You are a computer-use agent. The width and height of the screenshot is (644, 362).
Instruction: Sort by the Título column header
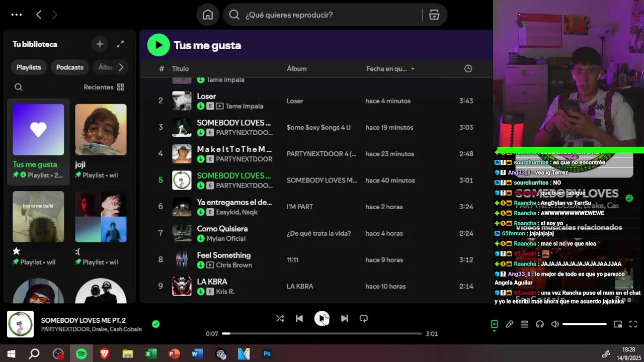click(x=181, y=69)
